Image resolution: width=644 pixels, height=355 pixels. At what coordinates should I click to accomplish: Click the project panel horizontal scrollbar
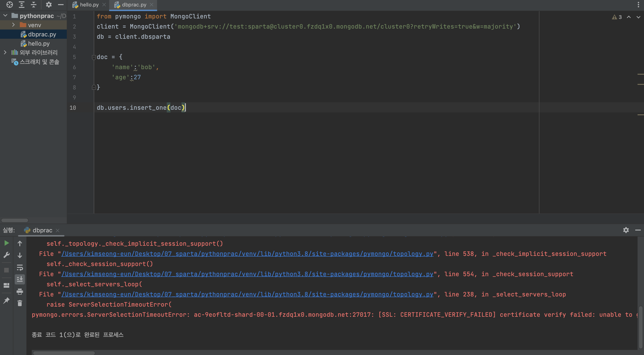pyautogui.click(x=15, y=220)
